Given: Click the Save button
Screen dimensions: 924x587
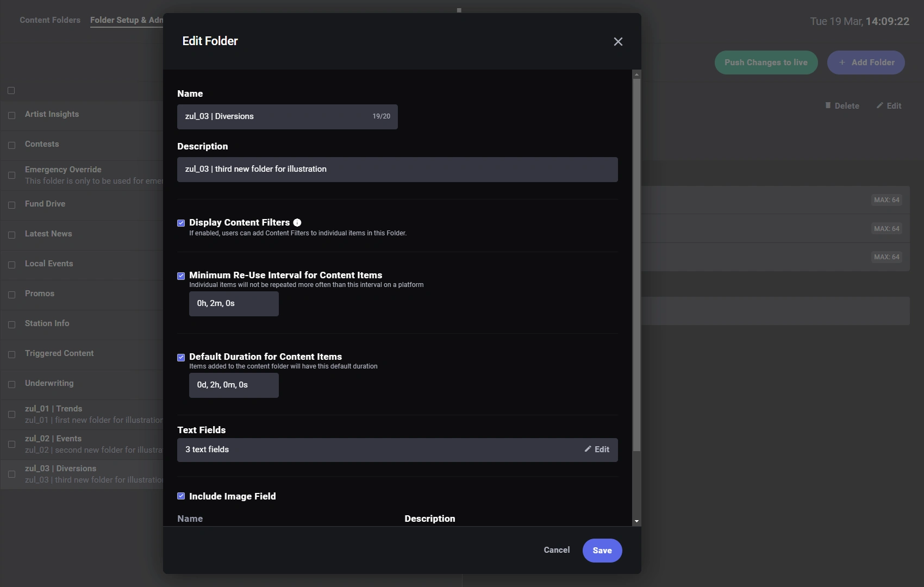Looking at the screenshot, I should coord(602,551).
